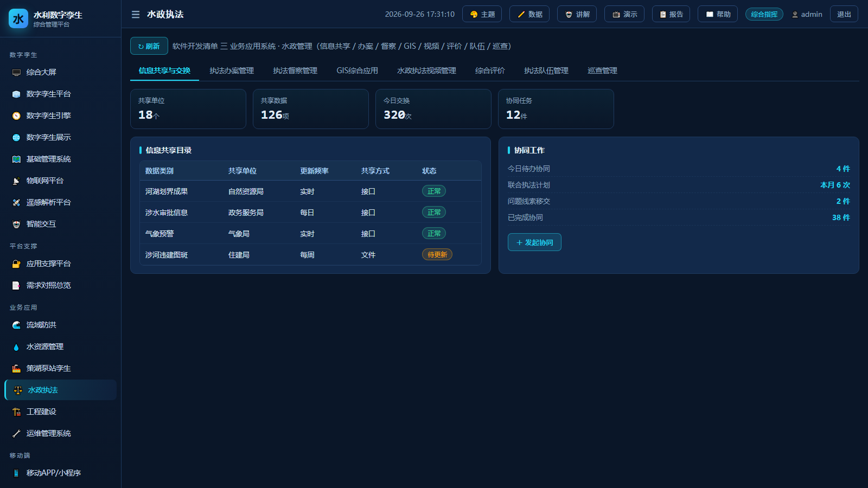
Task: Click the 策湖泵站孪生 factory icon
Action: tap(16, 369)
